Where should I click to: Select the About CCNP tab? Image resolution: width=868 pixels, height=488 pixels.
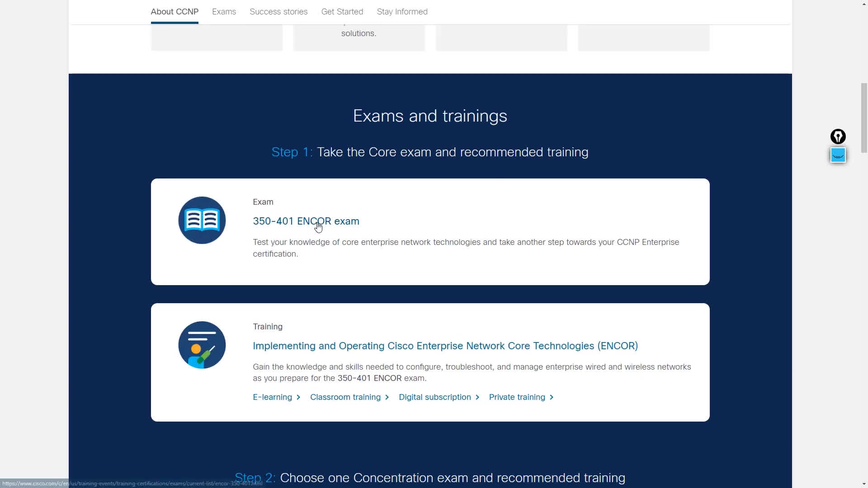175,12
